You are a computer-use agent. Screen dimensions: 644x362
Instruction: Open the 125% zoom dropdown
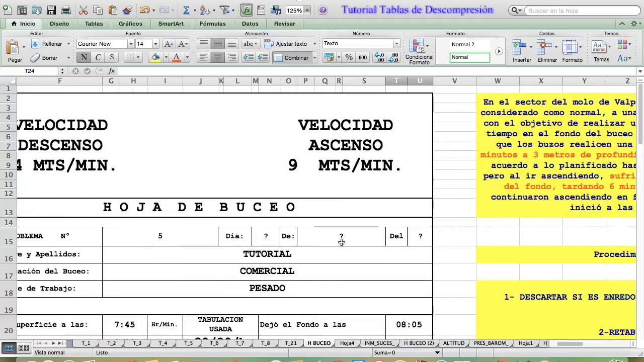pos(307,10)
